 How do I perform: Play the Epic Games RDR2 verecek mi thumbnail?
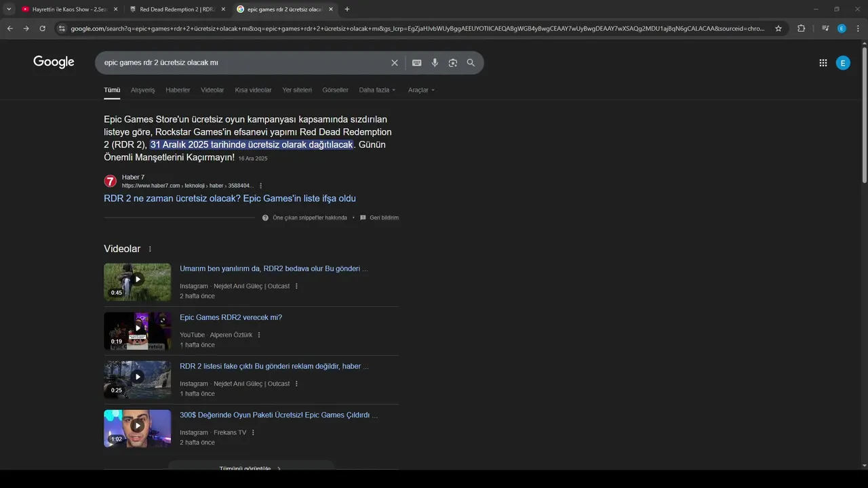(137, 331)
